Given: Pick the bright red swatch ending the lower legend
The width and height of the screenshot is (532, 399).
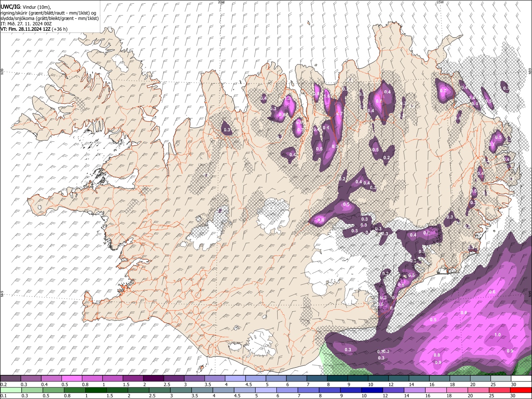Looking at the screenshot, I should pyautogui.click(x=521, y=389).
